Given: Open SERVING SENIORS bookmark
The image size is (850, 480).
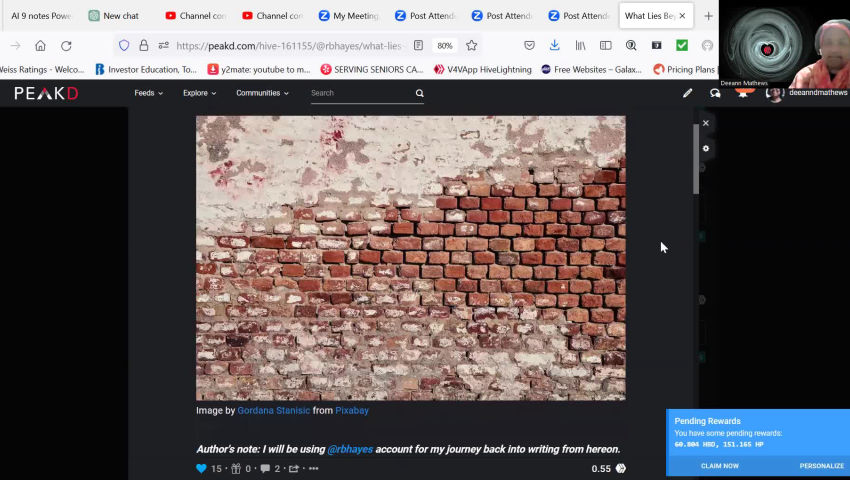Looking at the screenshot, I should pyautogui.click(x=372, y=69).
